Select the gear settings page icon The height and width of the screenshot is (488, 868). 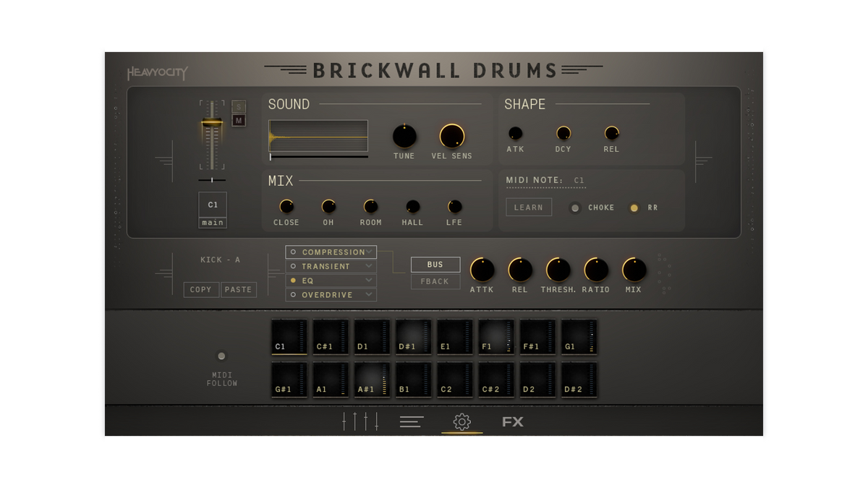click(461, 421)
